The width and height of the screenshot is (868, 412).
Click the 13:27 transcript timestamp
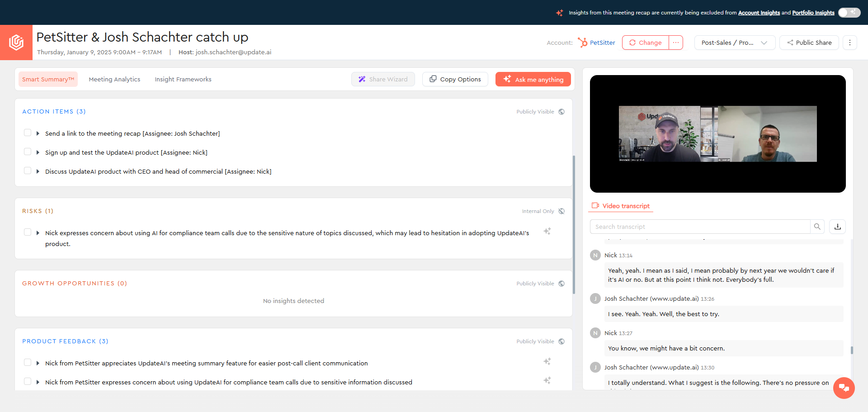[626, 333]
